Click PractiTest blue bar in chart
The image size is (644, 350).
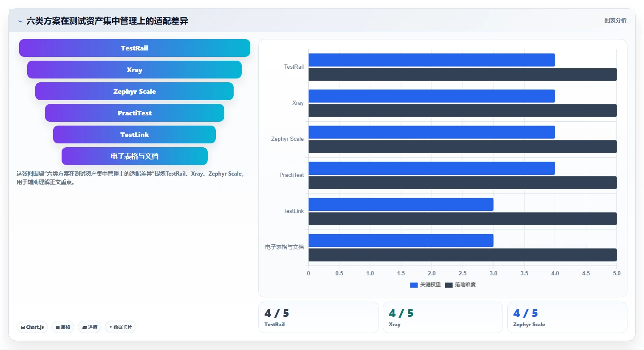click(x=432, y=168)
